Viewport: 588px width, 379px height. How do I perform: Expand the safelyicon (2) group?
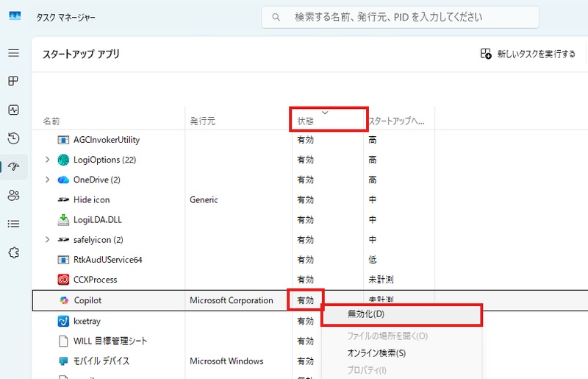tap(47, 239)
